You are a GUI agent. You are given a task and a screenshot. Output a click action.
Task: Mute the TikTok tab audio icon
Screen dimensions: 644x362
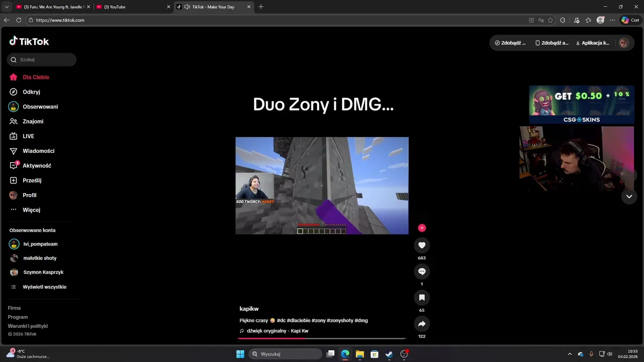pyautogui.click(x=187, y=7)
